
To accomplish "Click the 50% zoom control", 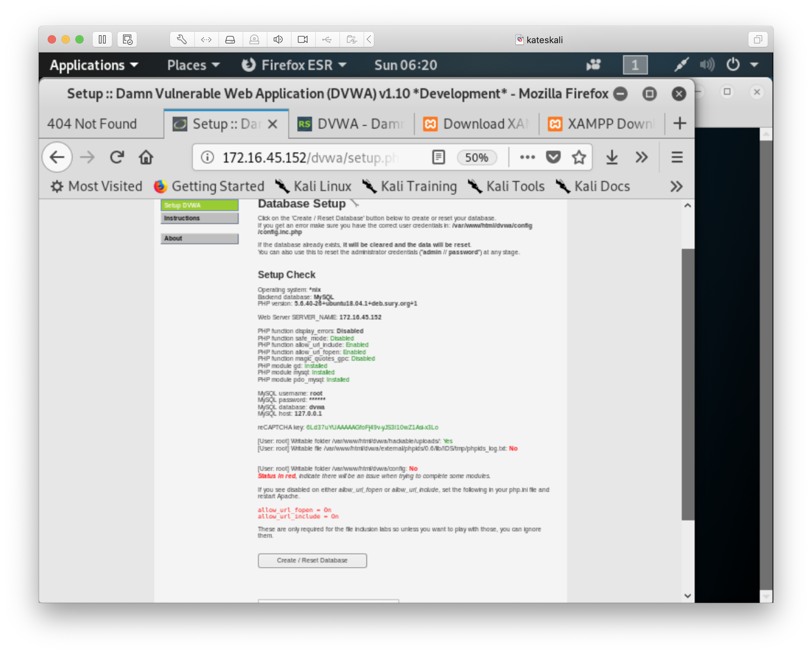I will 476,157.
